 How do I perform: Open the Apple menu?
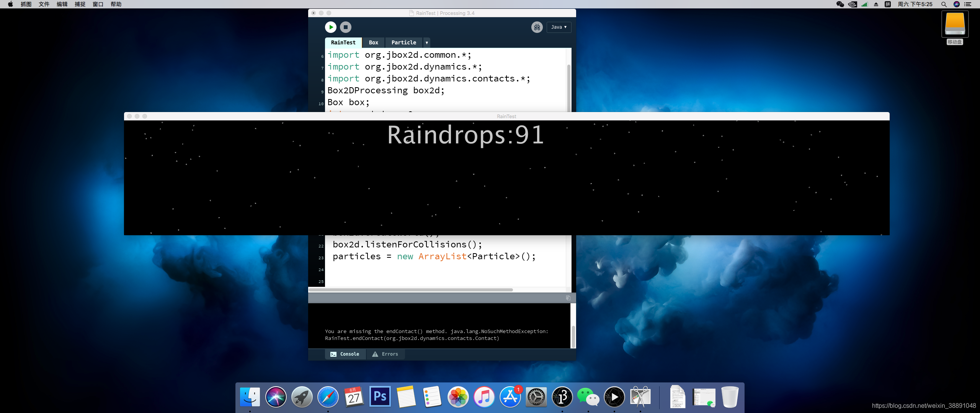click(x=10, y=4)
